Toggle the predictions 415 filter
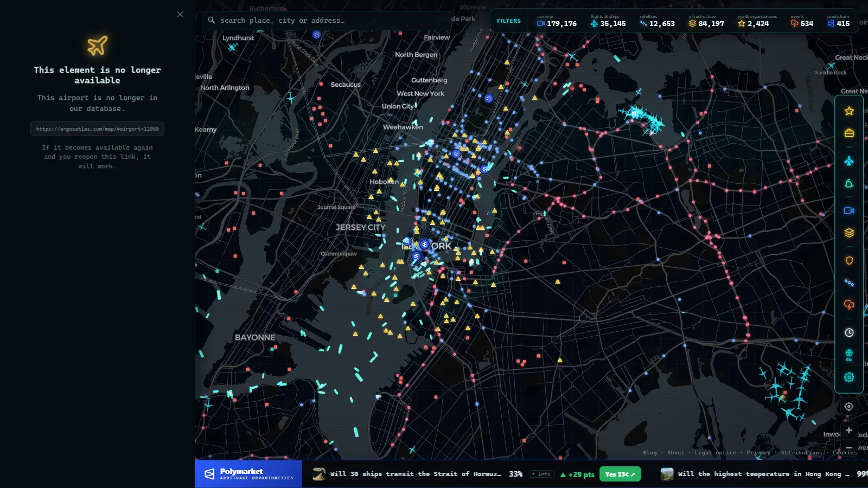Screen dimensions: 868x488 [838, 21]
